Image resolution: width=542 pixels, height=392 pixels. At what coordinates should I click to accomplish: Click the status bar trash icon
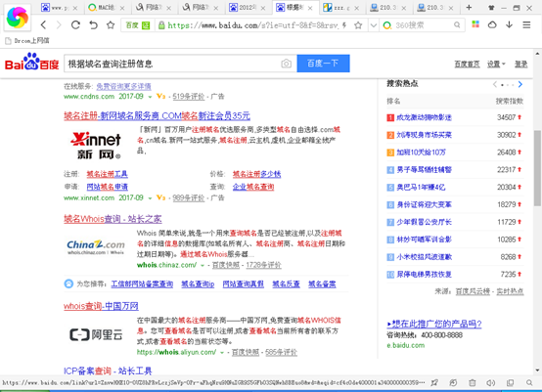pyautogui.click(x=473, y=382)
